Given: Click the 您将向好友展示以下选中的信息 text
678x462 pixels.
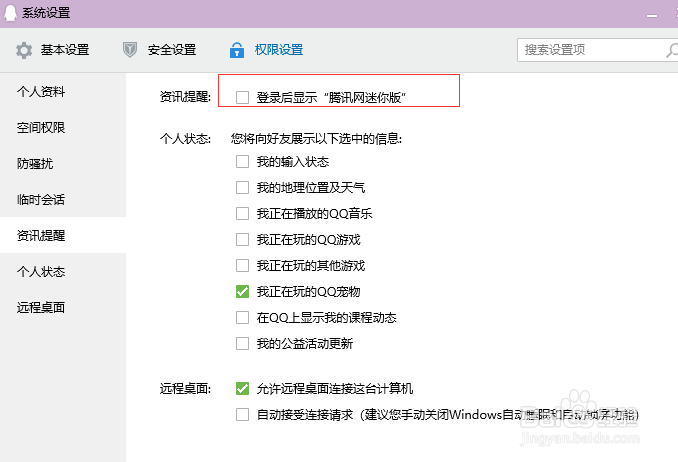Looking at the screenshot, I should [317, 139].
